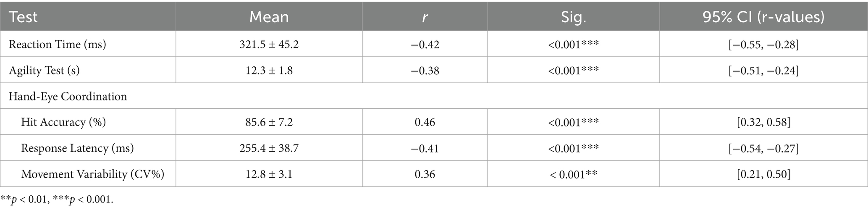Click the r value 0.46 cell
Screen dimensions: 868x210
point(425,122)
